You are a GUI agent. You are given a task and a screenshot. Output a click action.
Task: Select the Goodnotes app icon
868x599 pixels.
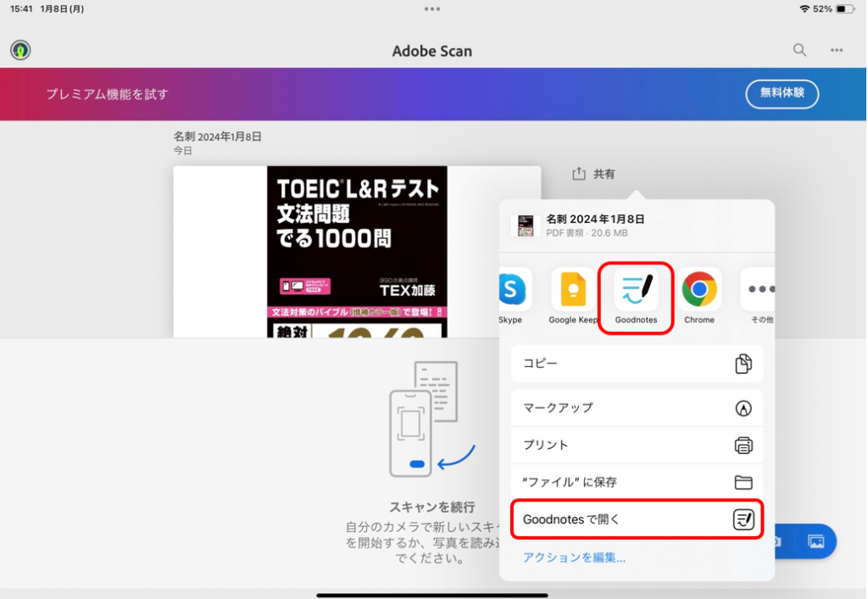pyautogui.click(x=636, y=289)
